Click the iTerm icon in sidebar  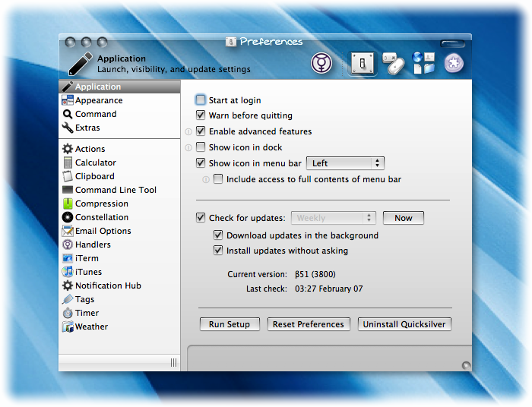pos(68,258)
